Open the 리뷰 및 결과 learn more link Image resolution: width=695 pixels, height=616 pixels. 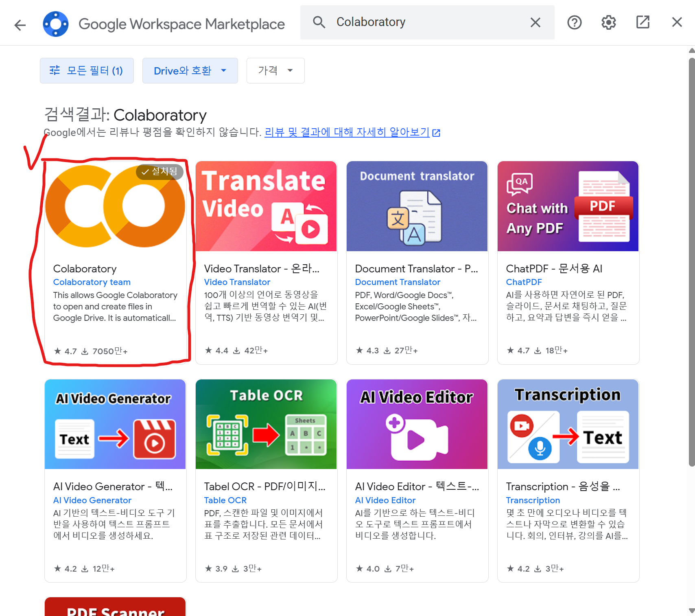pyautogui.click(x=347, y=132)
